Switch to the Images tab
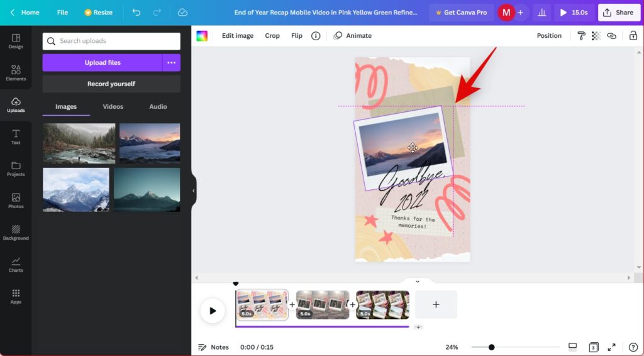The image size is (644, 356). (66, 106)
